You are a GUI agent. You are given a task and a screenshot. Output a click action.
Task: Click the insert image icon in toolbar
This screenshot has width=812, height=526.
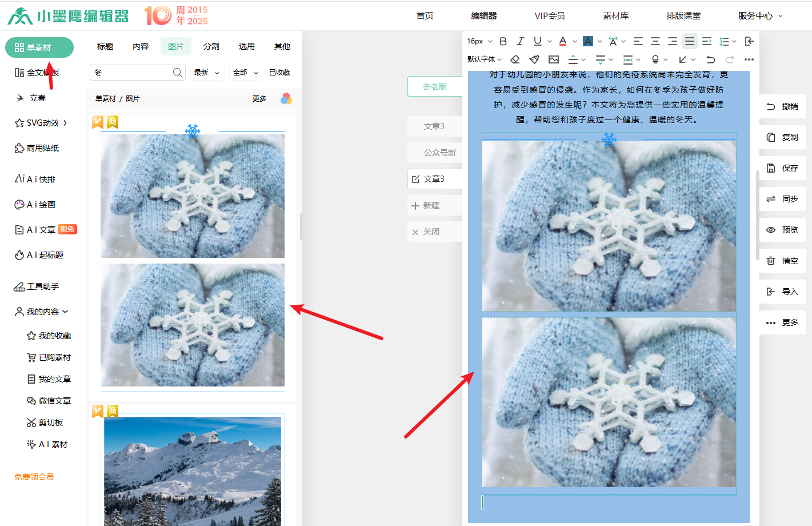point(553,59)
